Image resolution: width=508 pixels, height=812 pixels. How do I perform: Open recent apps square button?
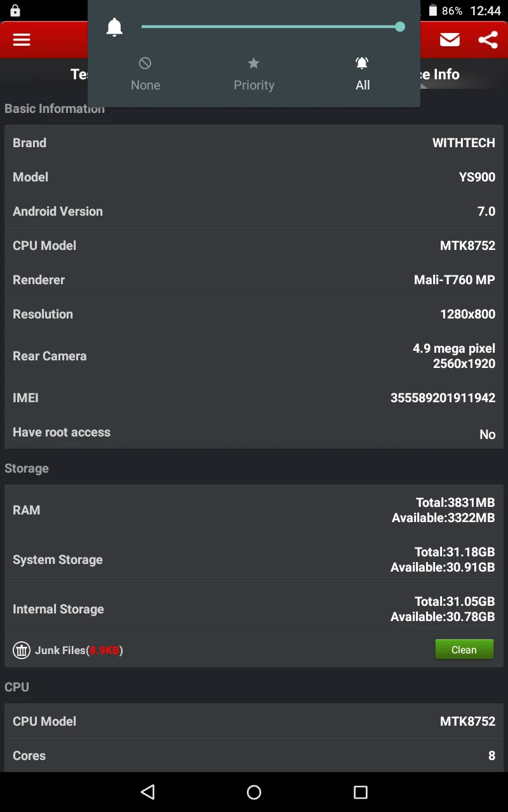point(361,792)
